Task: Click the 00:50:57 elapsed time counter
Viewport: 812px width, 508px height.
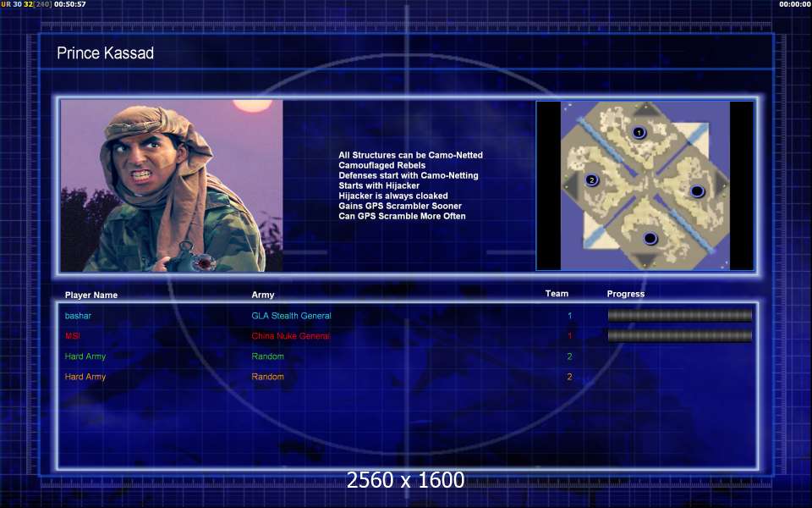Action: point(70,4)
